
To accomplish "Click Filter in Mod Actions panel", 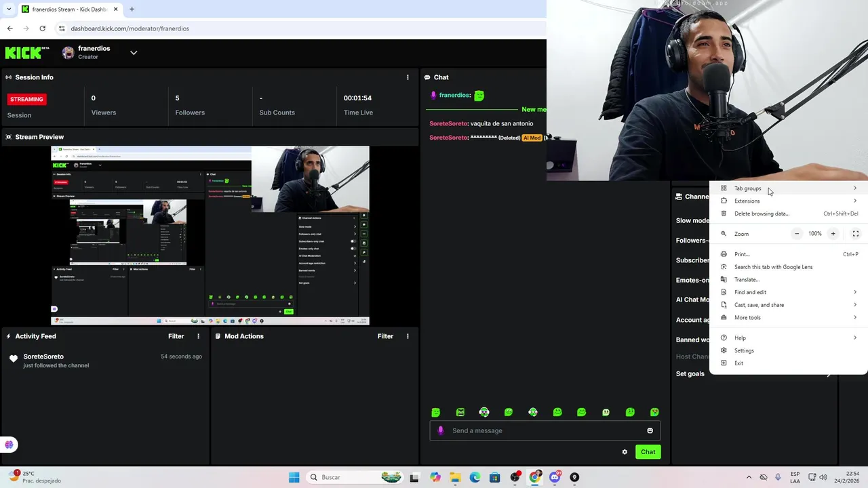I will (385, 336).
